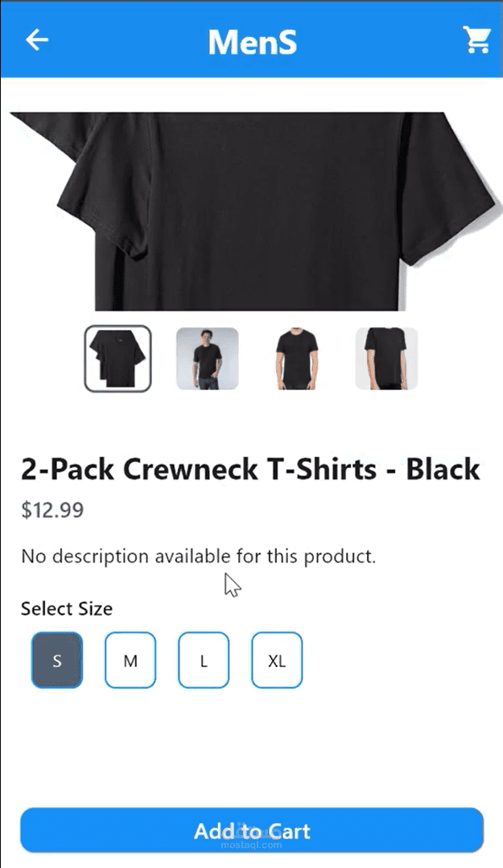Show the thumbnail of man wearing jeans
This screenshot has height=868, width=503.
pos(207,359)
